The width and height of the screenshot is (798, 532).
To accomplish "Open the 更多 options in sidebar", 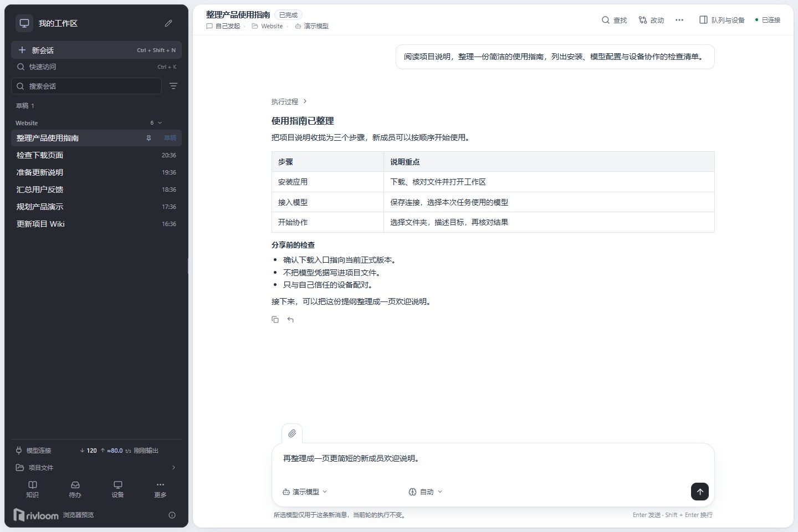I will (160, 489).
